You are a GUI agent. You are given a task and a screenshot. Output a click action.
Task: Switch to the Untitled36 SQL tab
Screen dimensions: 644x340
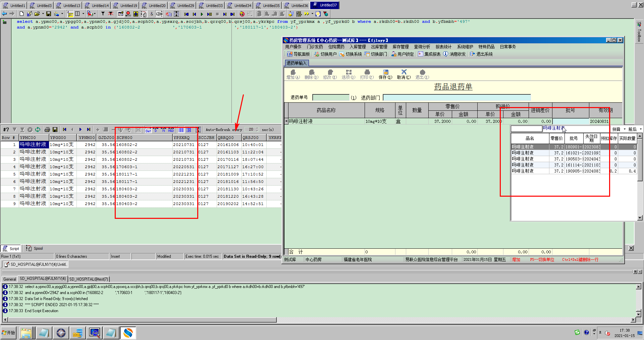[296, 5]
